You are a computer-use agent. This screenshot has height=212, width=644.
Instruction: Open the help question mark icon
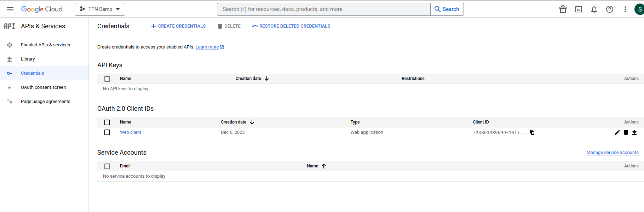point(610,9)
